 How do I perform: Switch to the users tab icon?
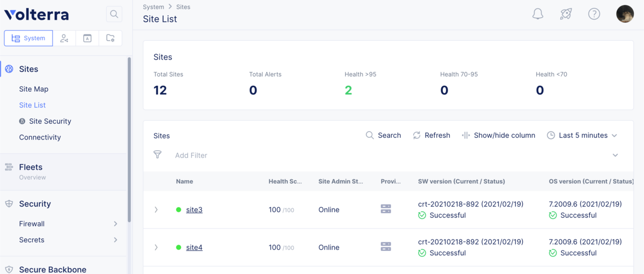64,38
